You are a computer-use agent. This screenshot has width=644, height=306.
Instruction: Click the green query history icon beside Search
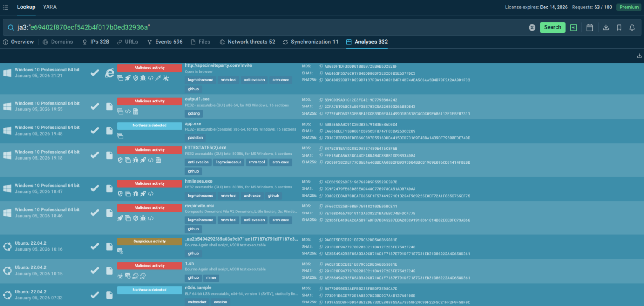point(574,27)
